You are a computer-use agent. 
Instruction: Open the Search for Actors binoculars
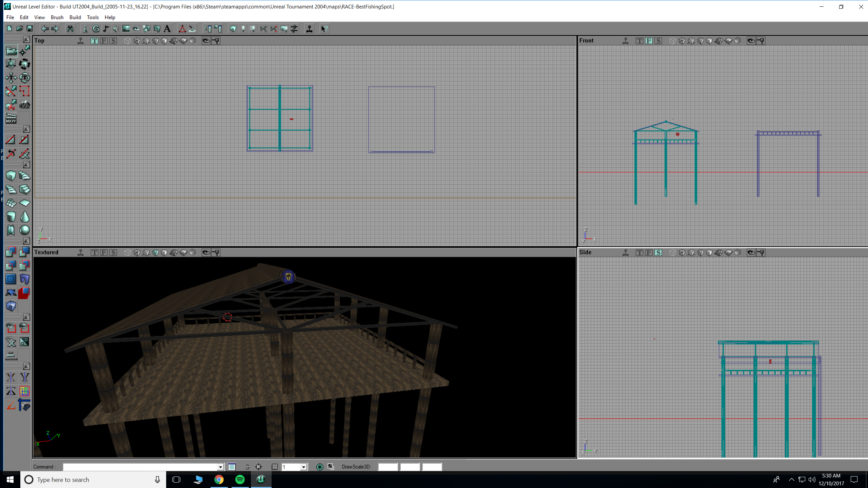(70, 29)
